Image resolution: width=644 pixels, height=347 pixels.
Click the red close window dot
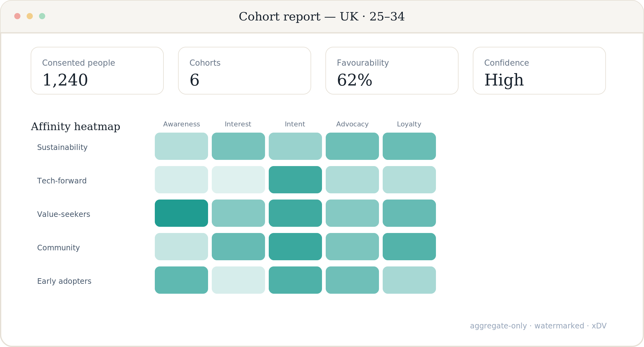tap(17, 16)
